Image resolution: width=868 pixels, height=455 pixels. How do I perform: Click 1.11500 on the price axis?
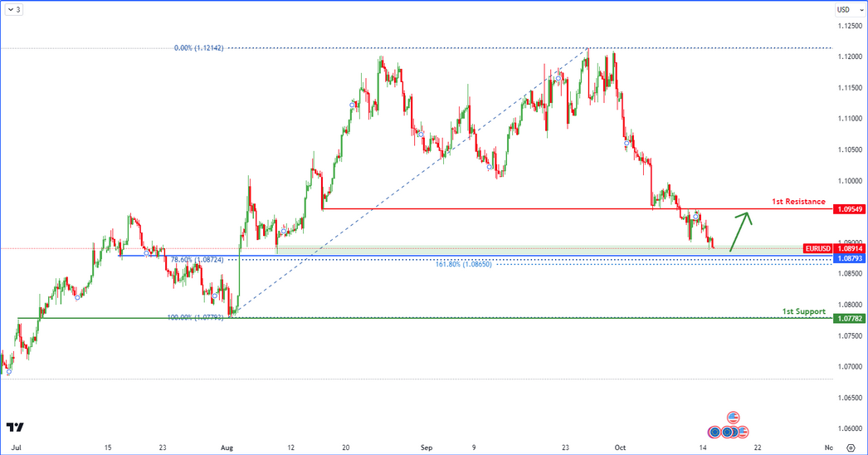pos(850,87)
